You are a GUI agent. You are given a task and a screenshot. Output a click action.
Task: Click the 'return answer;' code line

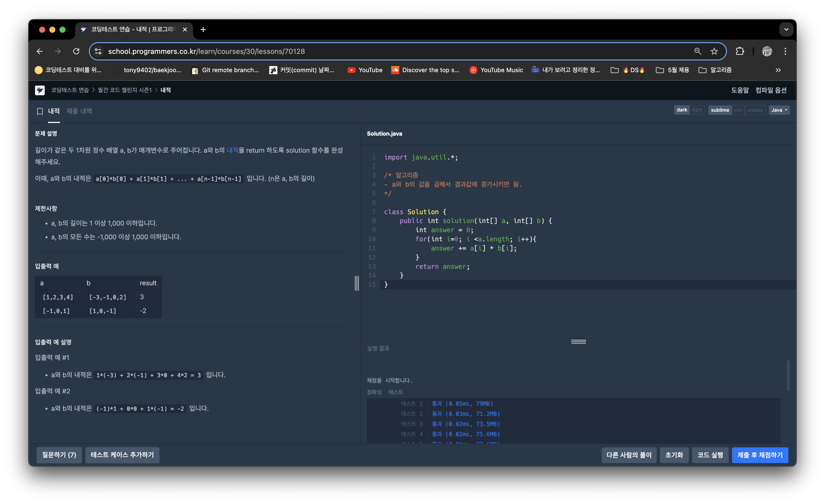(x=442, y=266)
